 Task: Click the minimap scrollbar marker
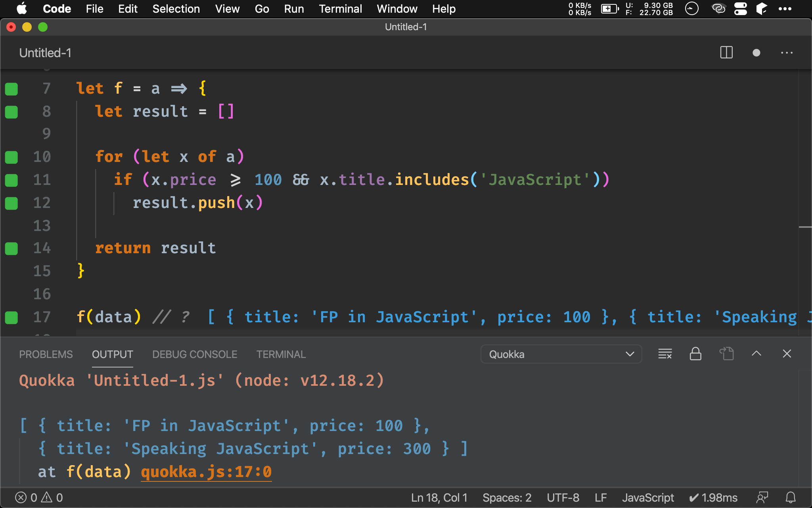coord(805,227)
